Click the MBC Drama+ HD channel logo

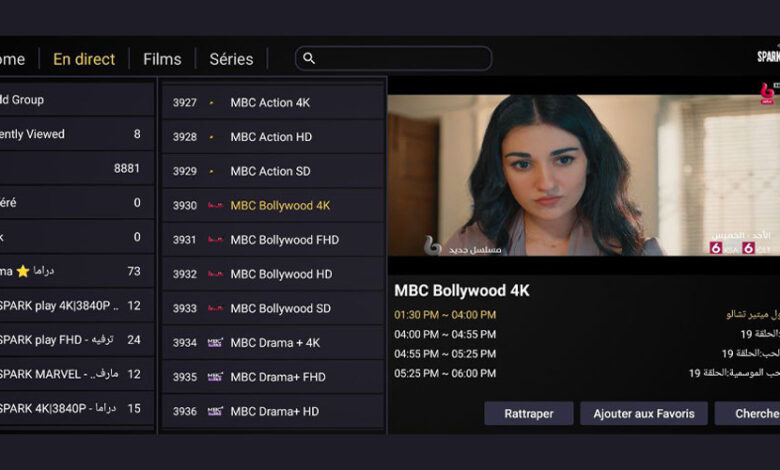(214, 411)
